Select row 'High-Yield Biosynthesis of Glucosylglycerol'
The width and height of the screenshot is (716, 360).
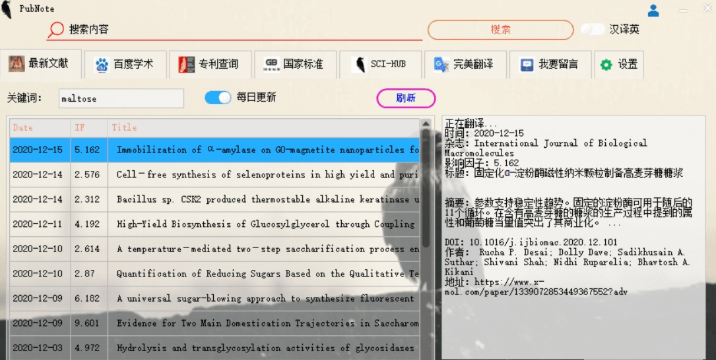pos(215,224)
